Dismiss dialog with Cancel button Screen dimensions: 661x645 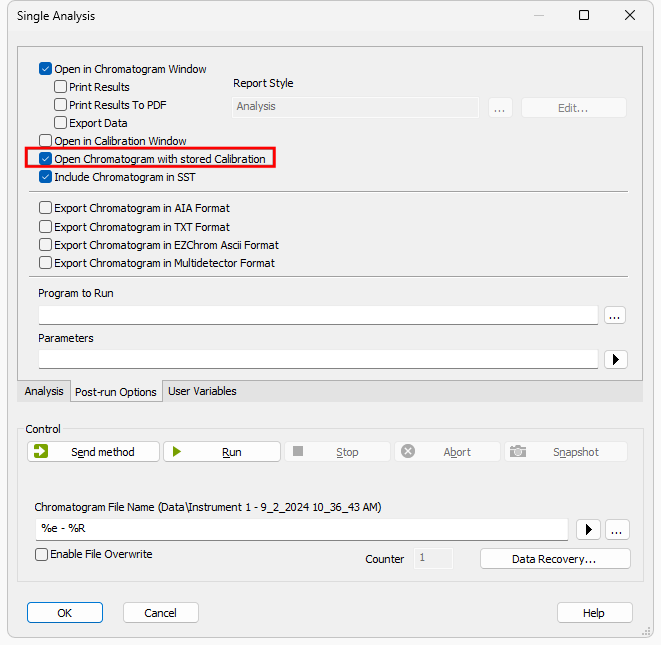tap(161, 613)
